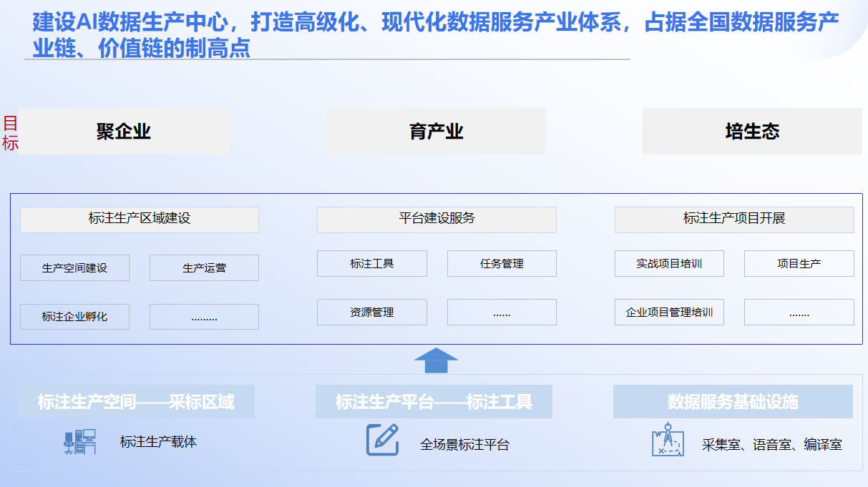Click the computer workstation icon beside 标注生产载体
The image size is (868, 487).
pos(79,442)
